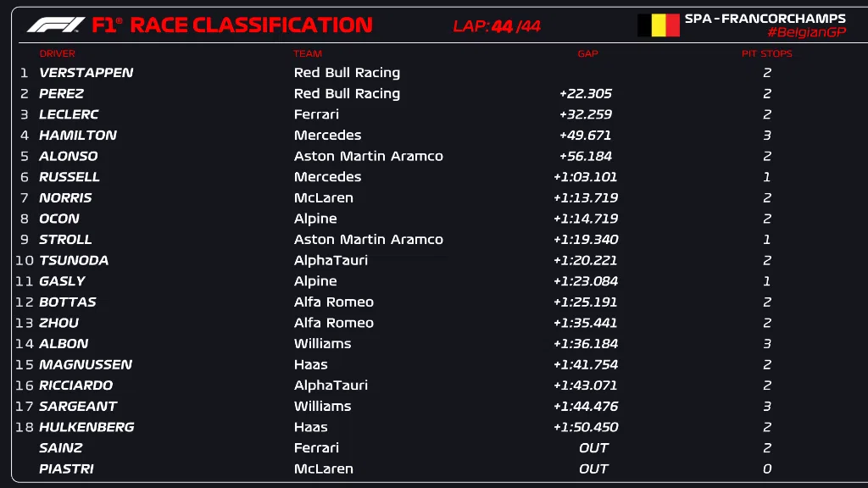Click the Belgian flag icon

[659, 25]
